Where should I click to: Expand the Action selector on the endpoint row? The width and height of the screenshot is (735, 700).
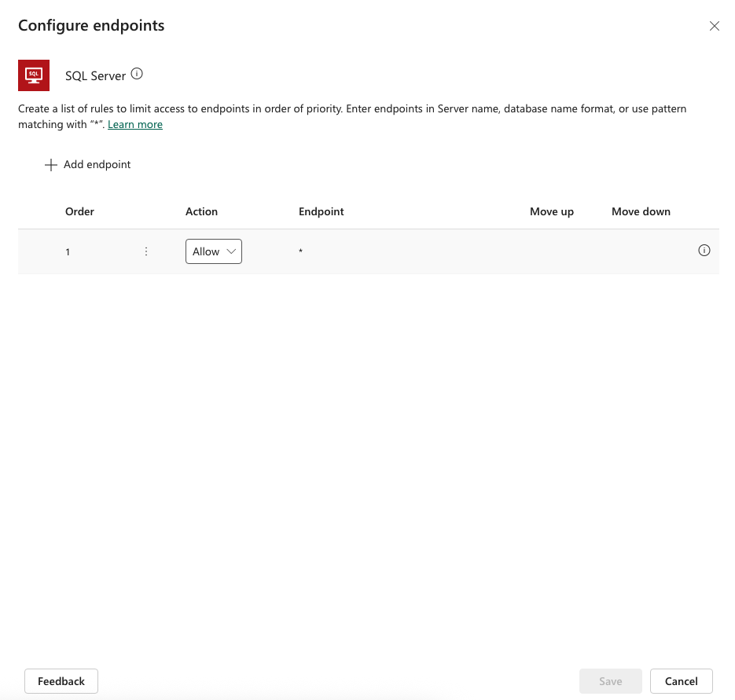tap(213, 251)
